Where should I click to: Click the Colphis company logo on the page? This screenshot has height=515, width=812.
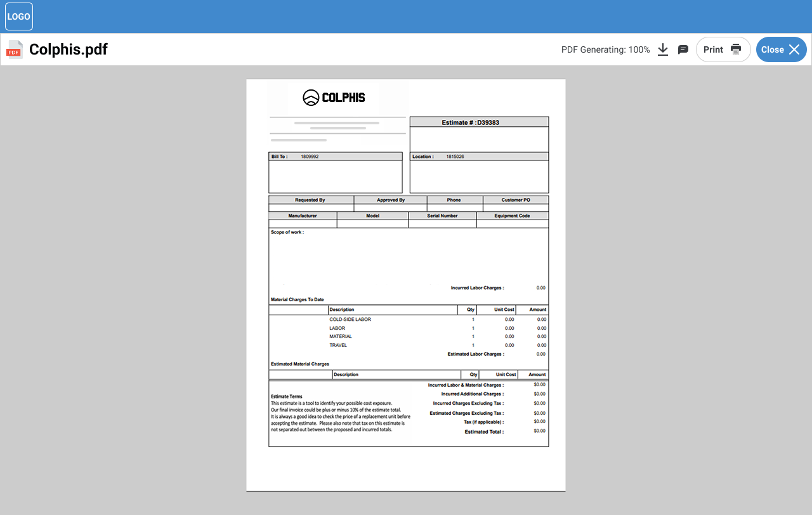coord(334,98)
